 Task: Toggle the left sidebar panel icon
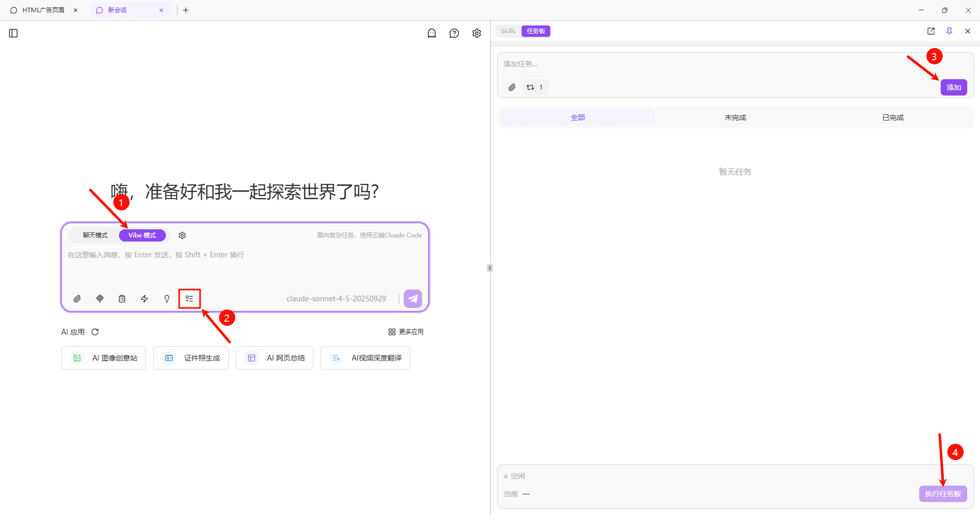pyautogui.click(x=14, y=33)
